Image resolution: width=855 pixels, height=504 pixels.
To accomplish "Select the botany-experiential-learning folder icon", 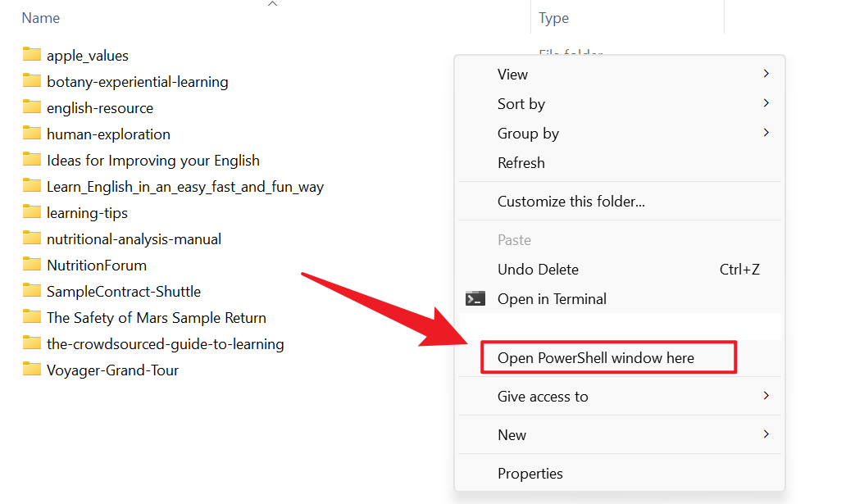I will pos(32,81).
